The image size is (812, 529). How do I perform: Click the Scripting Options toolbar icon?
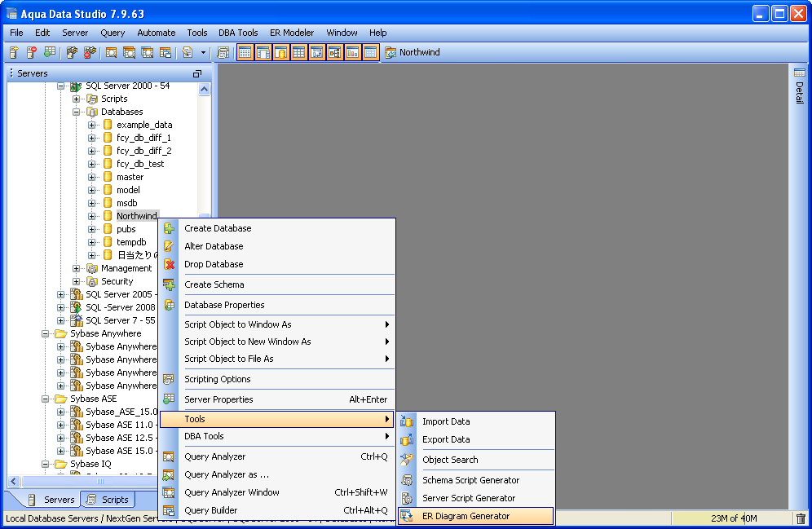223,52
